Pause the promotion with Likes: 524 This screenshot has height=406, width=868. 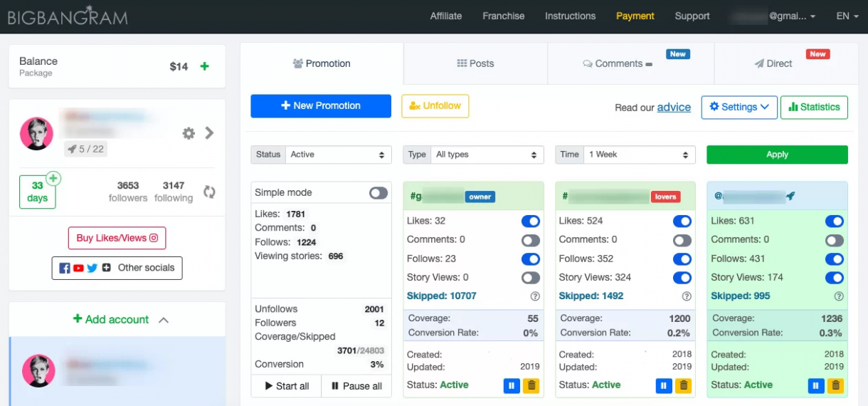coord(663,385)
